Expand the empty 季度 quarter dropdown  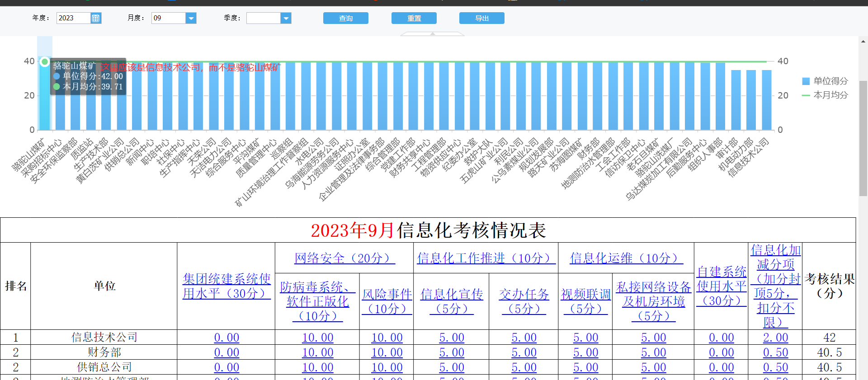[x=286, y=18]
